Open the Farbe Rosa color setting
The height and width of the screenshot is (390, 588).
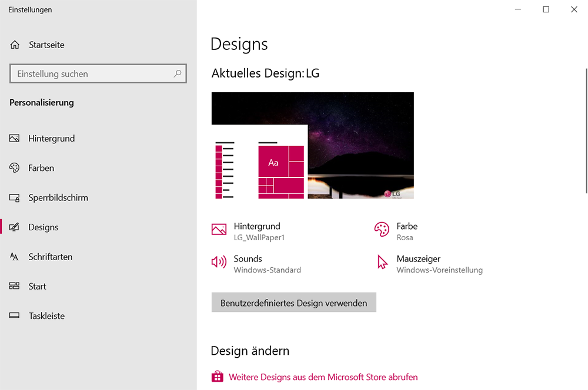coord(406,231)
